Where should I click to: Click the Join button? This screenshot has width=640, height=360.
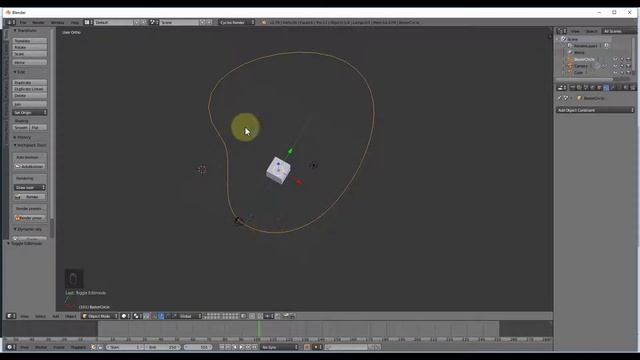(x=29, y=104)
